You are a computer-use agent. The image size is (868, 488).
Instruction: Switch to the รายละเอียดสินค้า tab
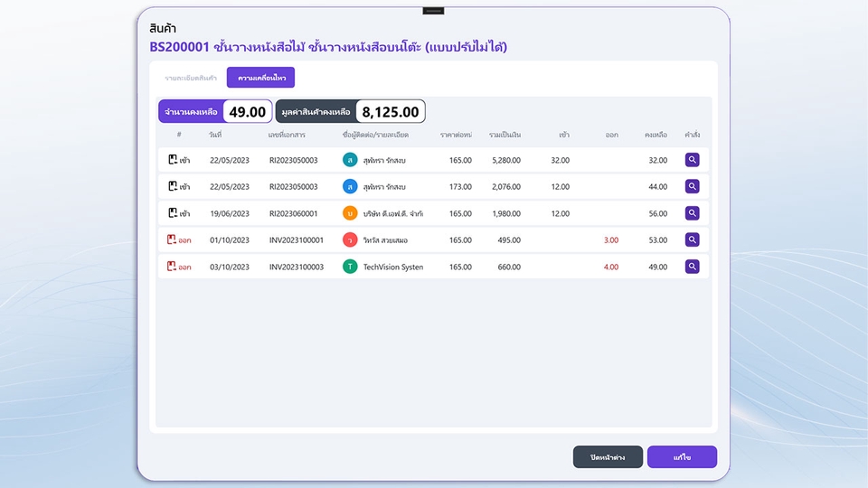tap(191, 78)
